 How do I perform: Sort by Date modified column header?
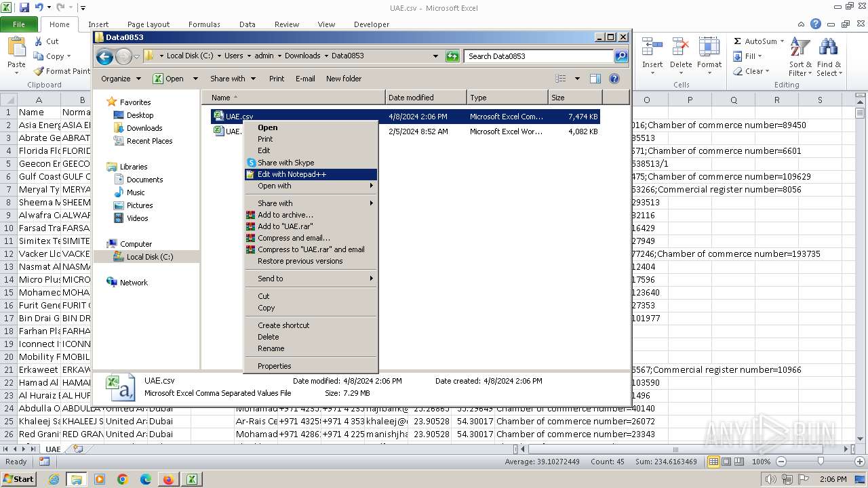click(x=426, y=98)
